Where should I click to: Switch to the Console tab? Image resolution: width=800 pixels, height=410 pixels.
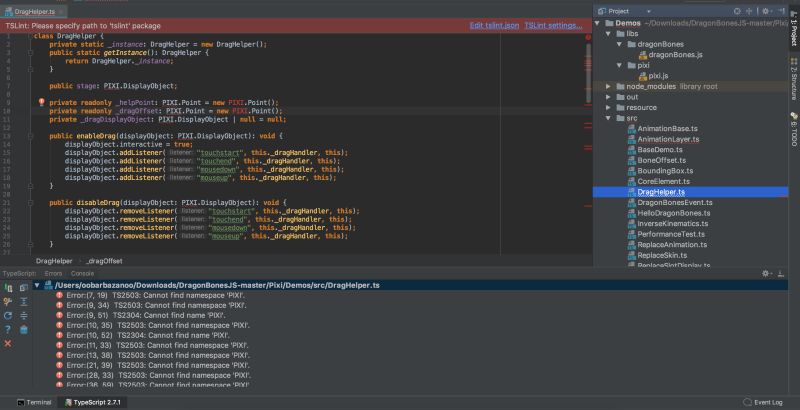tap(82, 273)
